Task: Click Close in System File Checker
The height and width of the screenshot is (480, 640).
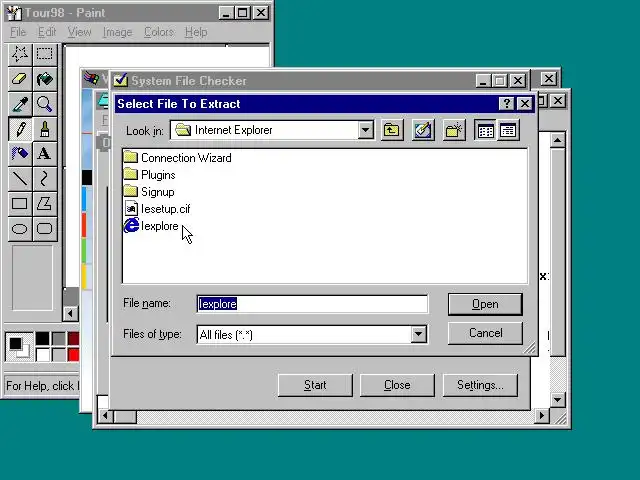Action: tap(397, 385)
